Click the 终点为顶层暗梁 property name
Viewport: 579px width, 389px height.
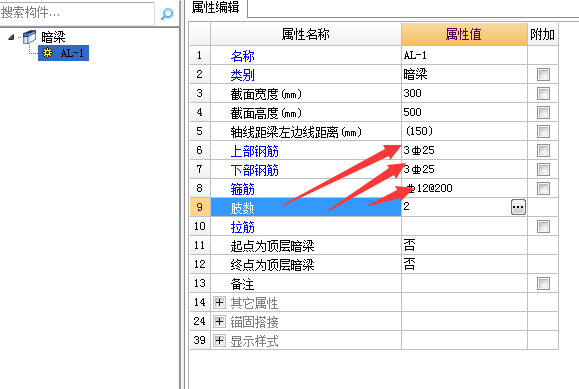(273, 265)
